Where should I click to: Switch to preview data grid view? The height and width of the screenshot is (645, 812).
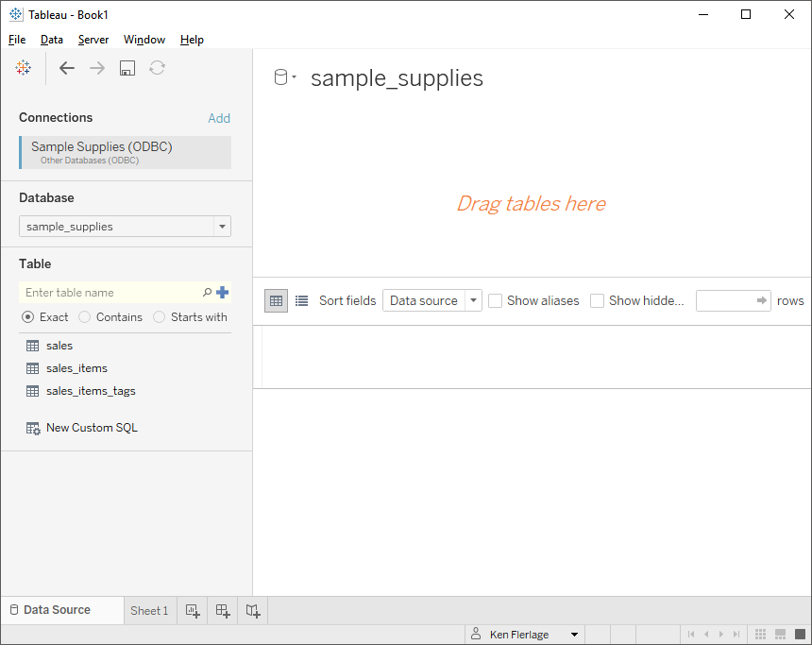pos(276,301)
